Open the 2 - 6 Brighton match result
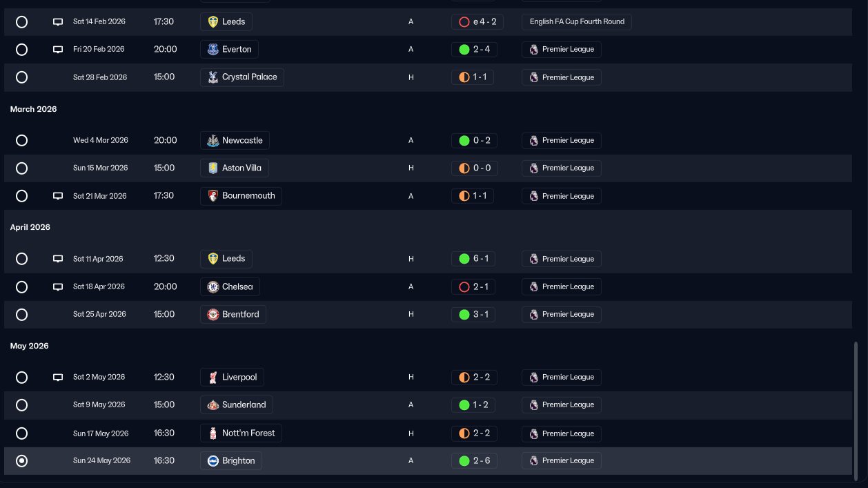The image size is (868, 488). (x=473, y=461)
